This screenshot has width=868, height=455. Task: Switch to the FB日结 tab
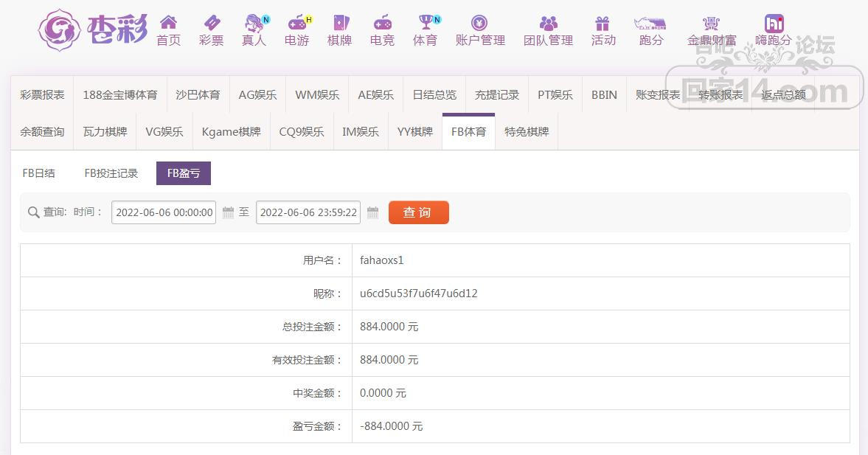coord(39,173)
